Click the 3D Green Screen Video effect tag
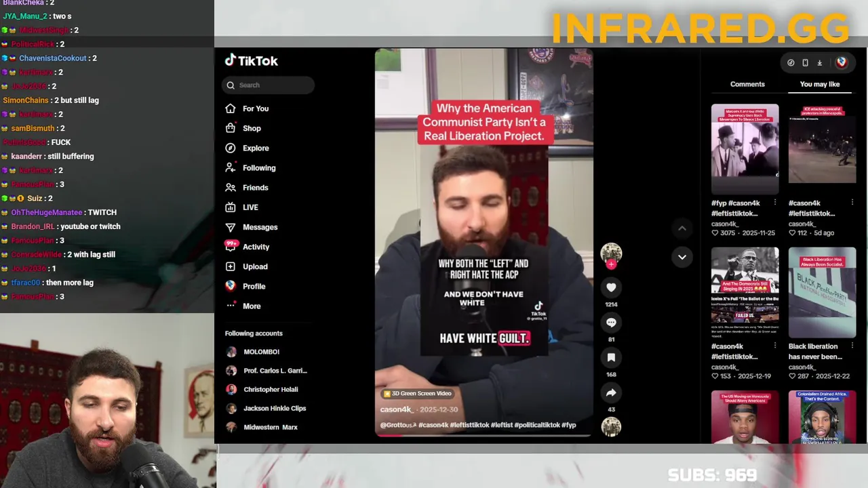 tap(417, 393)
